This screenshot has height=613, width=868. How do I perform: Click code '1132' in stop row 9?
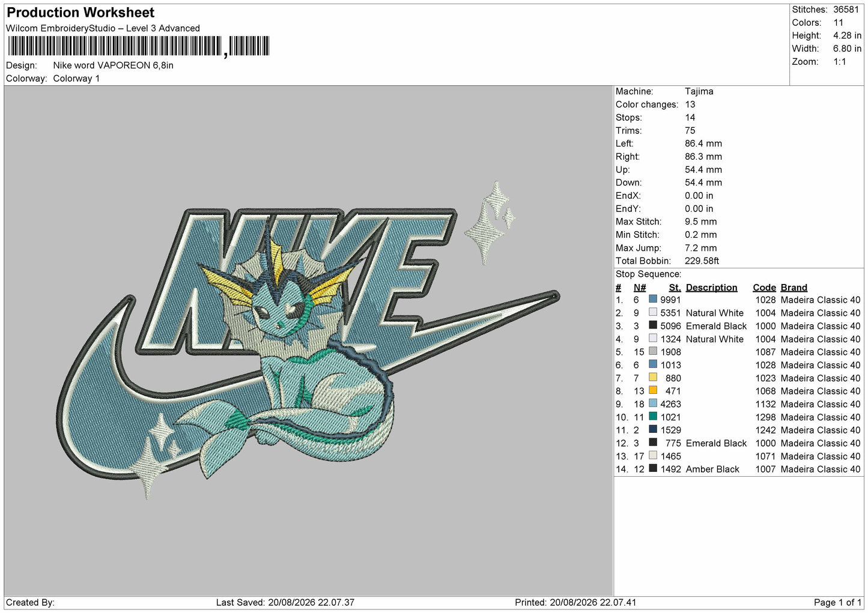765,404
